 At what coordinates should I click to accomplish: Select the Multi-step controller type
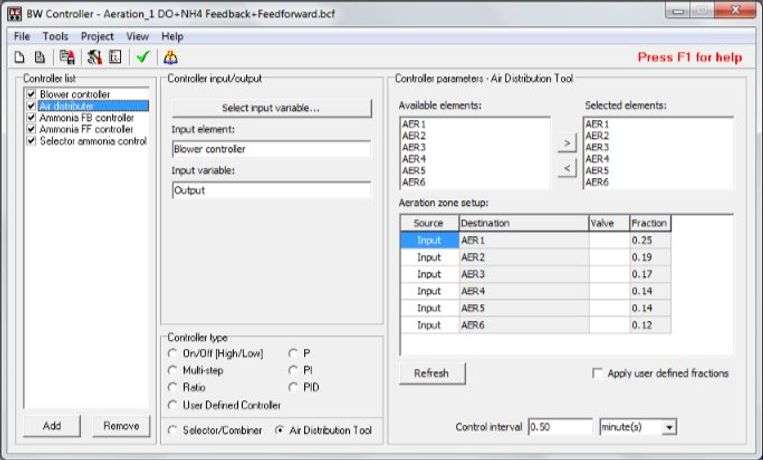pos(172,370)
